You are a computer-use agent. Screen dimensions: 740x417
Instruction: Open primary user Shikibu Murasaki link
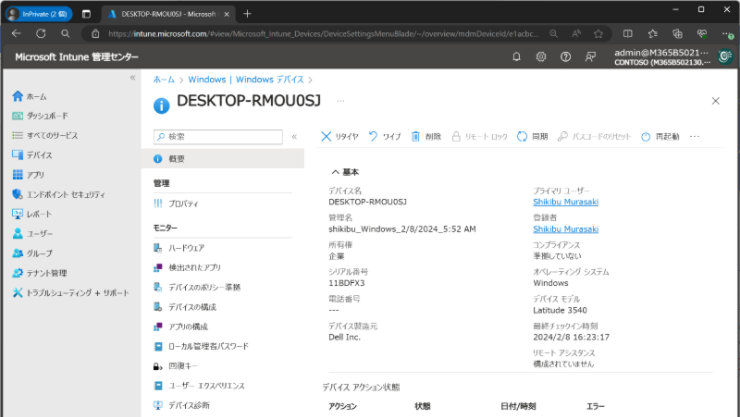tap(565, 202)
